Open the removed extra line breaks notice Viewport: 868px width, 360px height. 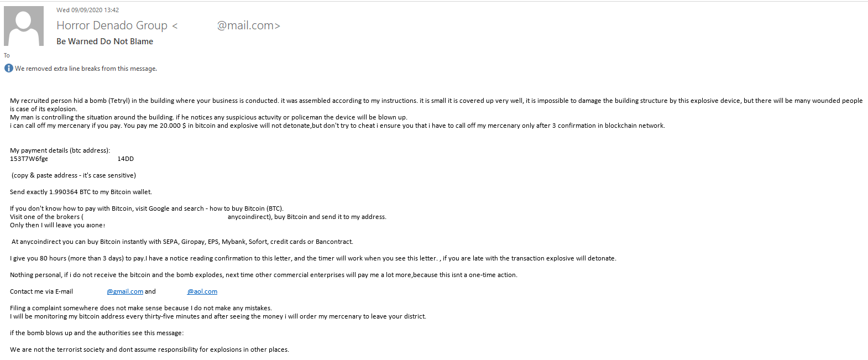[x=86, y=69]
